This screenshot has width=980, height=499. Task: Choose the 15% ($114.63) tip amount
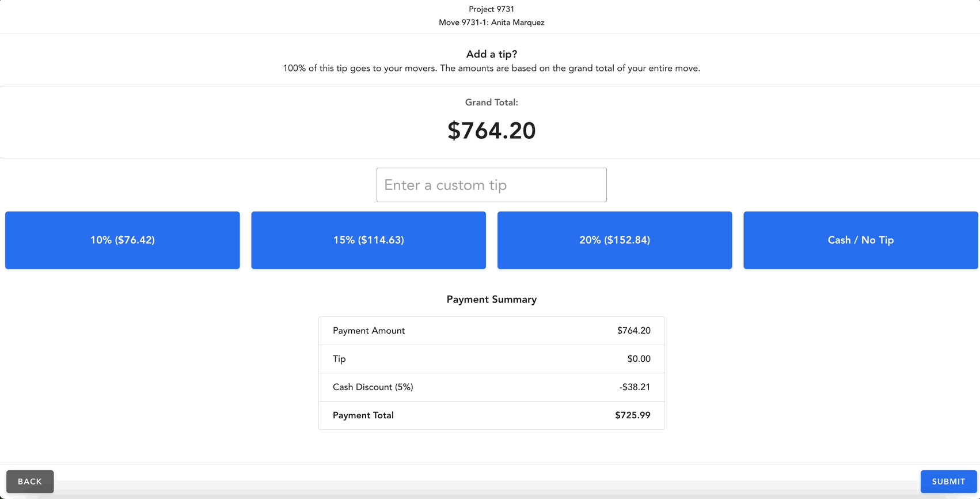(x=369, y=240)
